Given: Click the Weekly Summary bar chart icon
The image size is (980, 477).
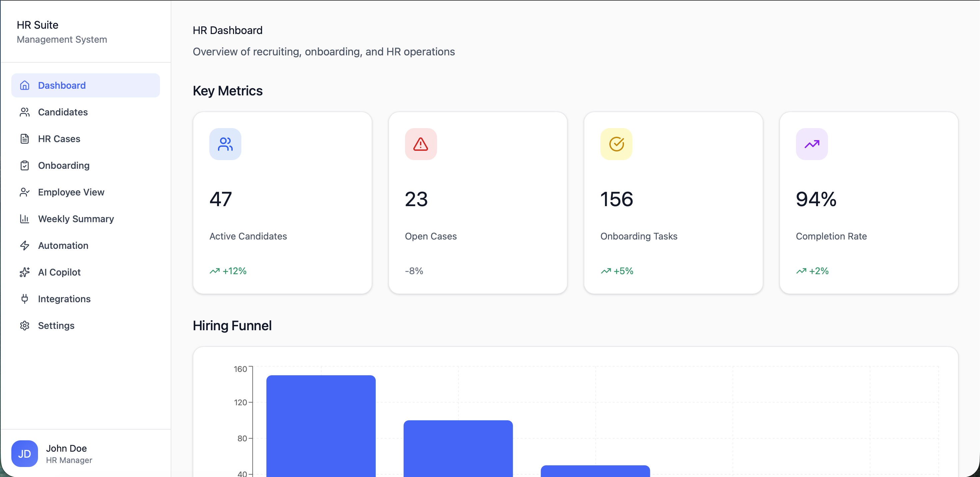Looking at the screenshot, I should (25, 218).
